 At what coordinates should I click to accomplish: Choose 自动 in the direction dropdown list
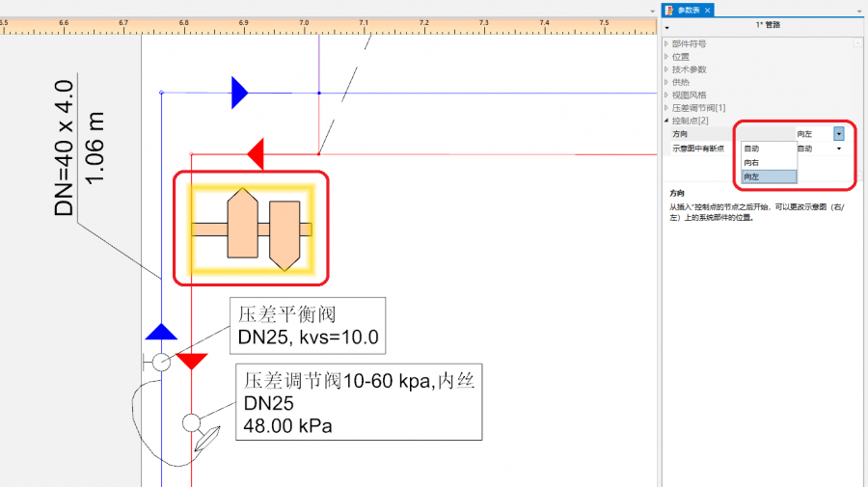(751, 149)
